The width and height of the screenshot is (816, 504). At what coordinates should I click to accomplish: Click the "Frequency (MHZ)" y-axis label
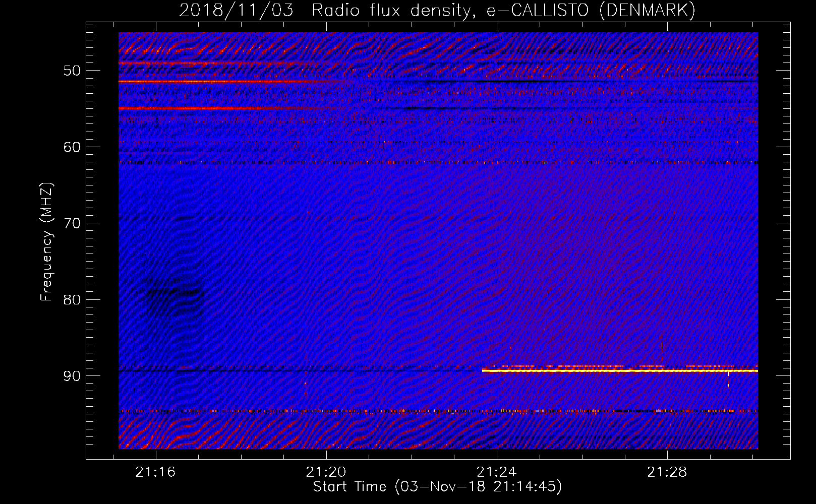pos(46,242)
